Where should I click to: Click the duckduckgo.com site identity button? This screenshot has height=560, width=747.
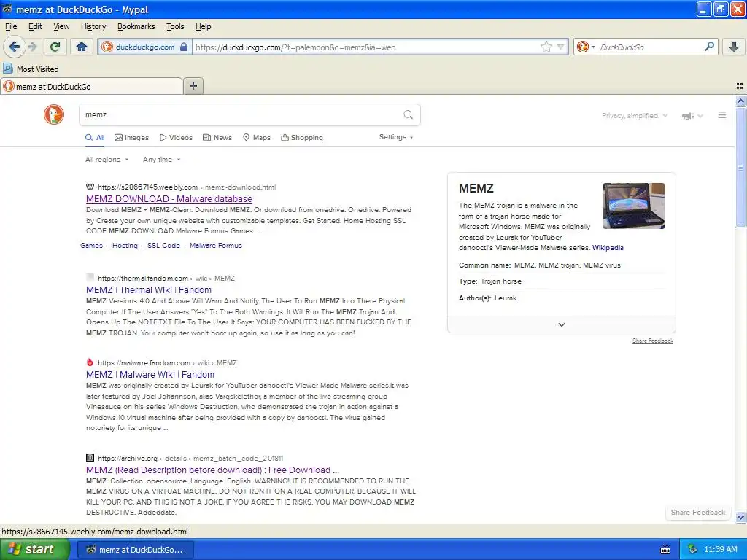click(144, 47)
